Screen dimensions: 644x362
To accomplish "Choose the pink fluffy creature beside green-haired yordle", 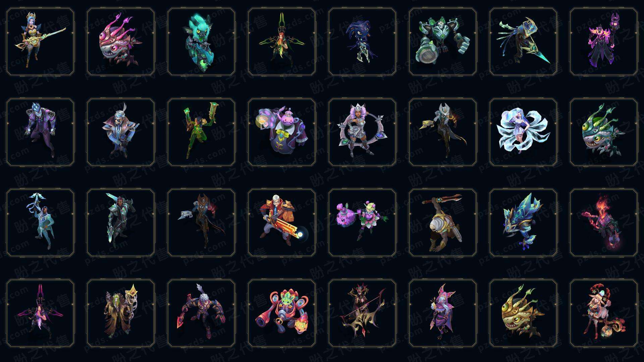I will [362, 223].
